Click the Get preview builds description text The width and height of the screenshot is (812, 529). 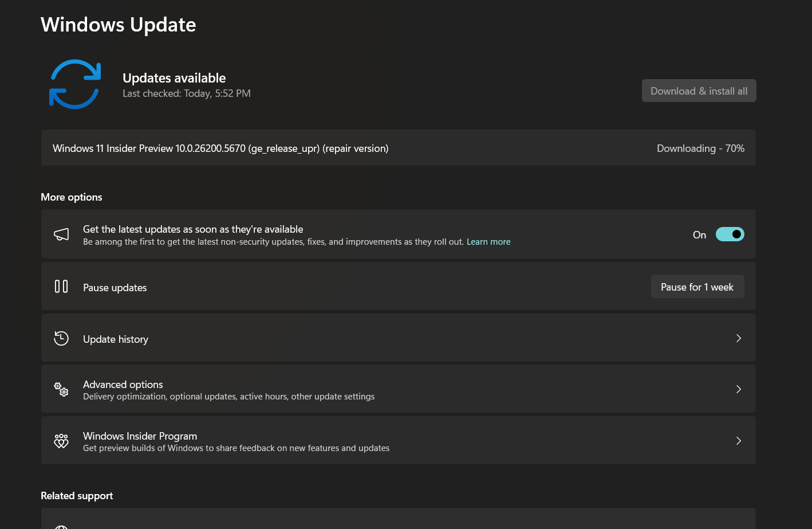tap(236, 448)
